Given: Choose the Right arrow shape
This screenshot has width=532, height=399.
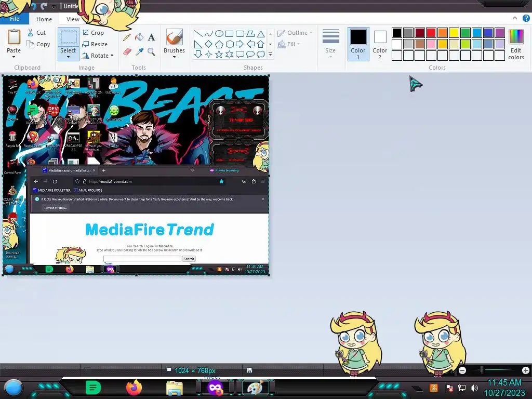Looking at the screenshot, I should (240, 44).
